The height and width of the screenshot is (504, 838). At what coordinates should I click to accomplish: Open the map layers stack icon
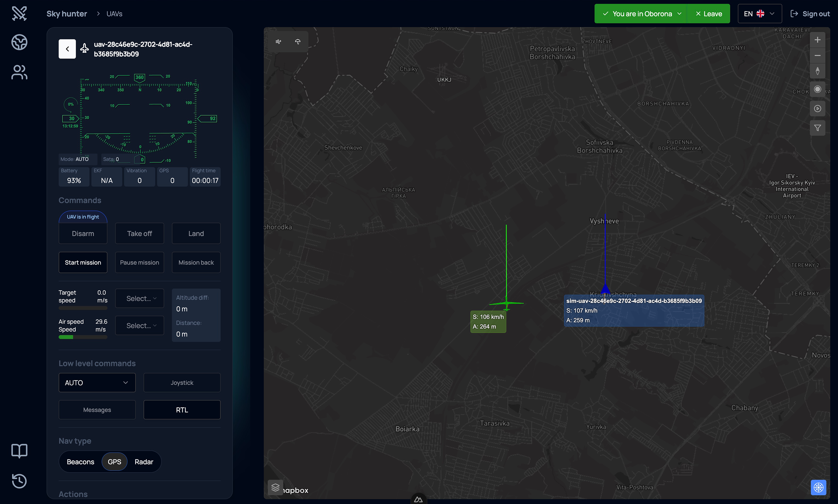coord(275,487)
